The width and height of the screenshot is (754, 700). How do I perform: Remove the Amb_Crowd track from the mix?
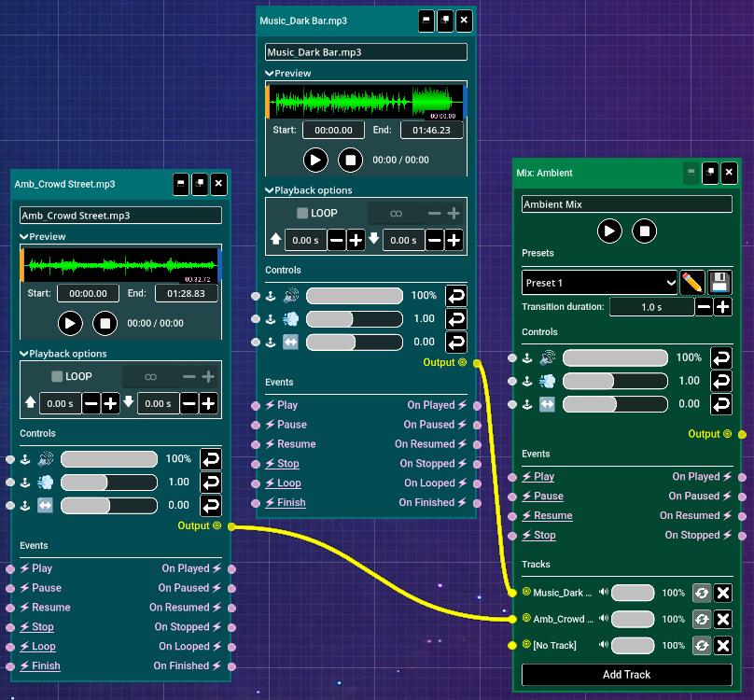[723, 619]
